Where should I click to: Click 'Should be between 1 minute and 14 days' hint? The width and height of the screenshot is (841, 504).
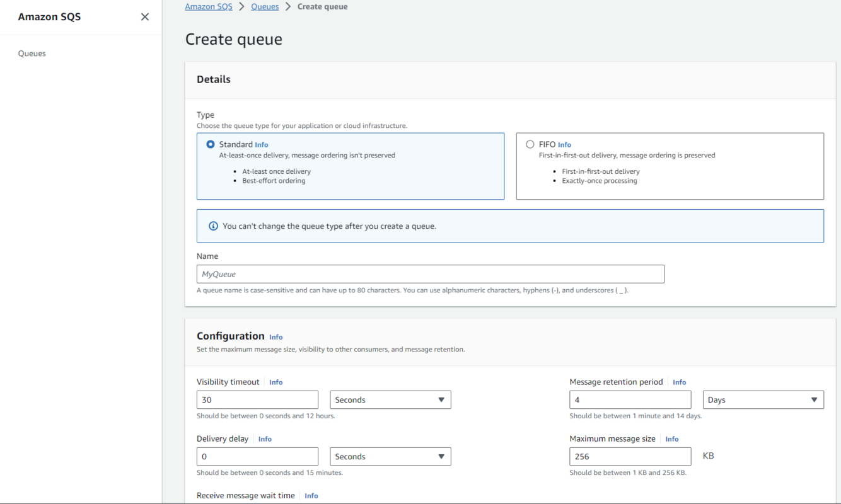pyautogui.click(x=635, y=416)
